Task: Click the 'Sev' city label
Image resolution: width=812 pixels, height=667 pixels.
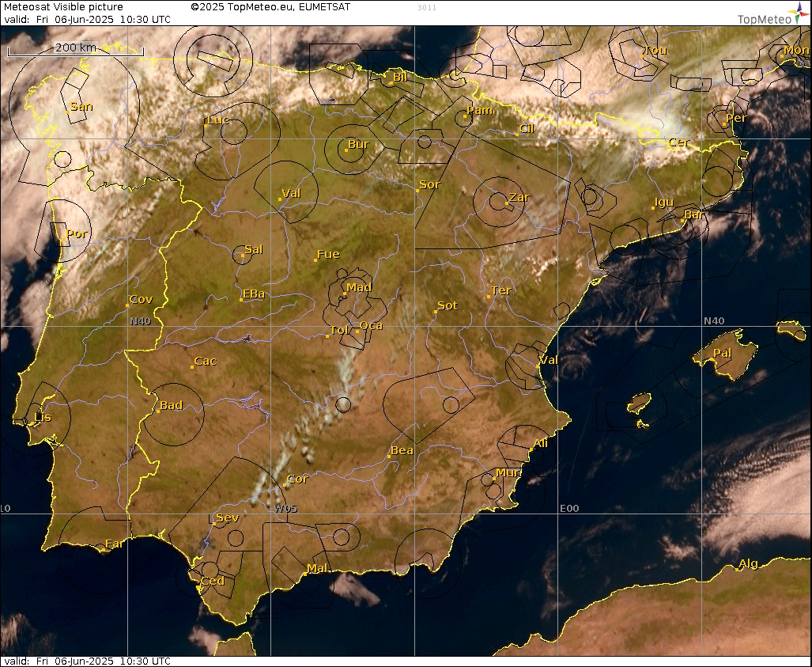Action: click(x=228, y=517)
